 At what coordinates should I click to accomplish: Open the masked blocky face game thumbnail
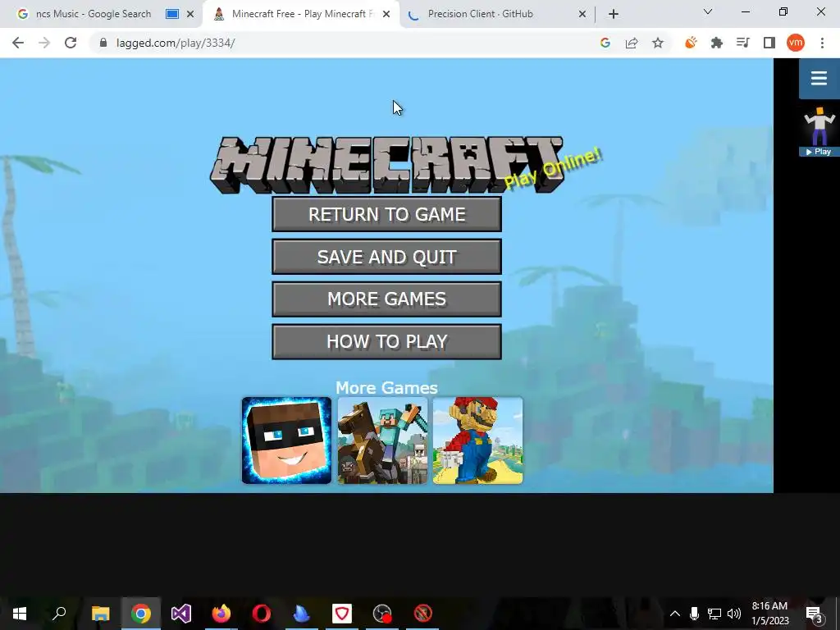[286, 441]
